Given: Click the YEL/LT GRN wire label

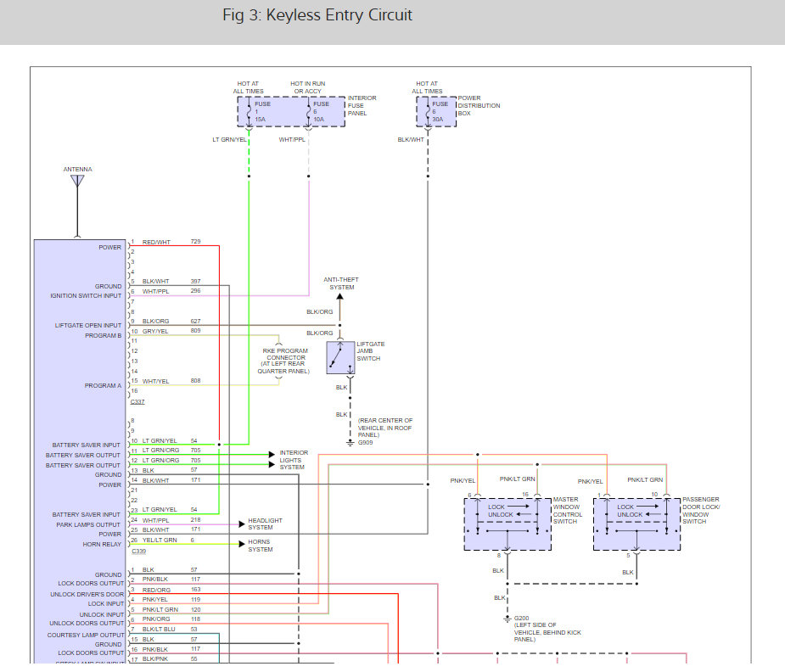Looking at the screenshot, I should (x=160, y=540).
